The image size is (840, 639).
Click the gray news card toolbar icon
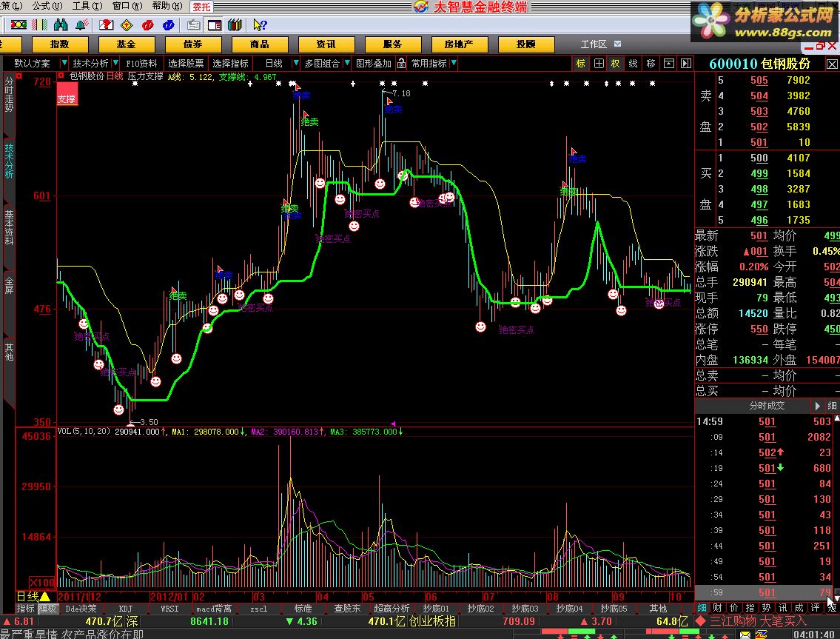(x=193, y=25)
